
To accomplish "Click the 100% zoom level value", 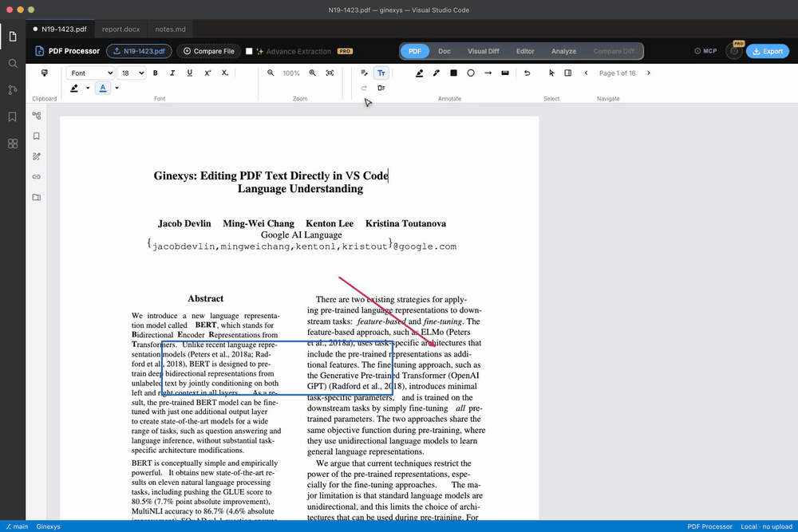I will 291,73.
